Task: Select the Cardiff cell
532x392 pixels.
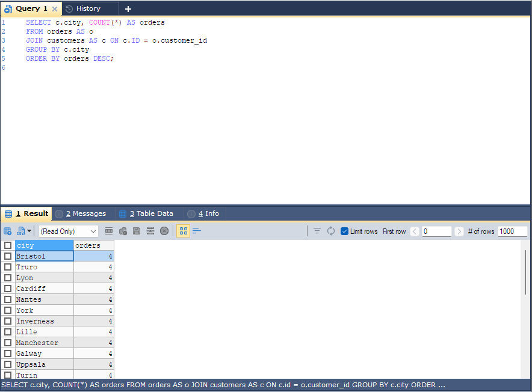Action: (44, 289)
